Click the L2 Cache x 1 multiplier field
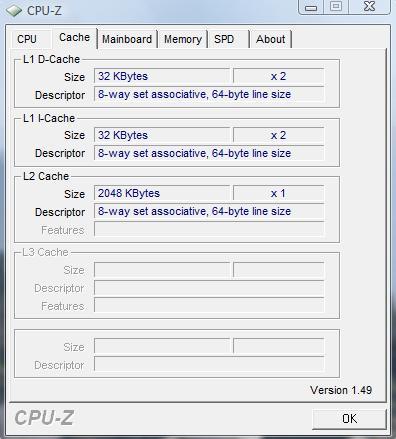 278,193
